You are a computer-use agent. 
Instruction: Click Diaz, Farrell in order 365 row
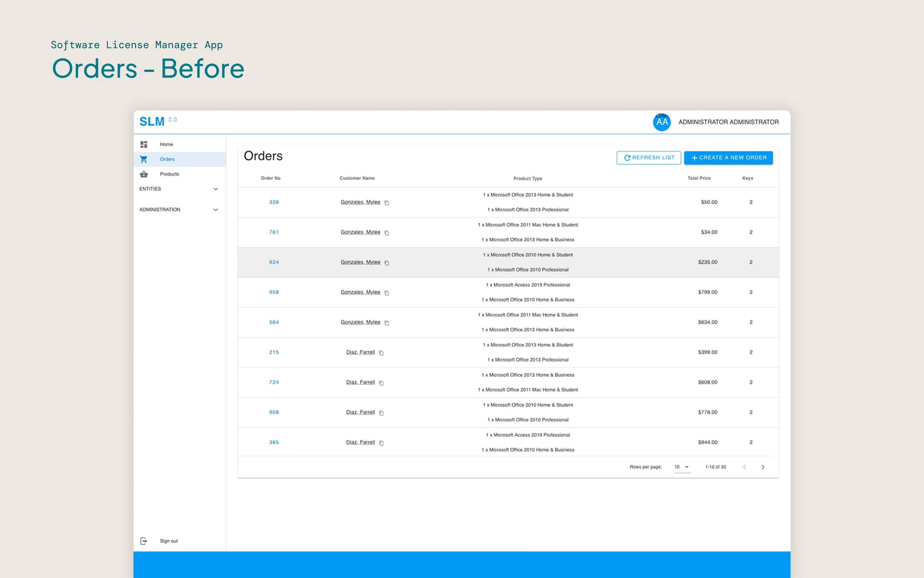tap(360, 442)
